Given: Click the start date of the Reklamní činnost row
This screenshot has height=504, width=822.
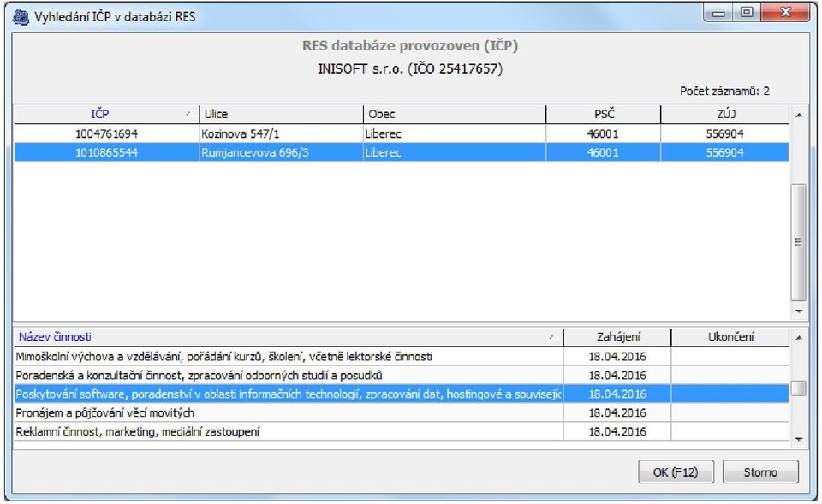Looking at the screenshot, I should coord(617,432).
